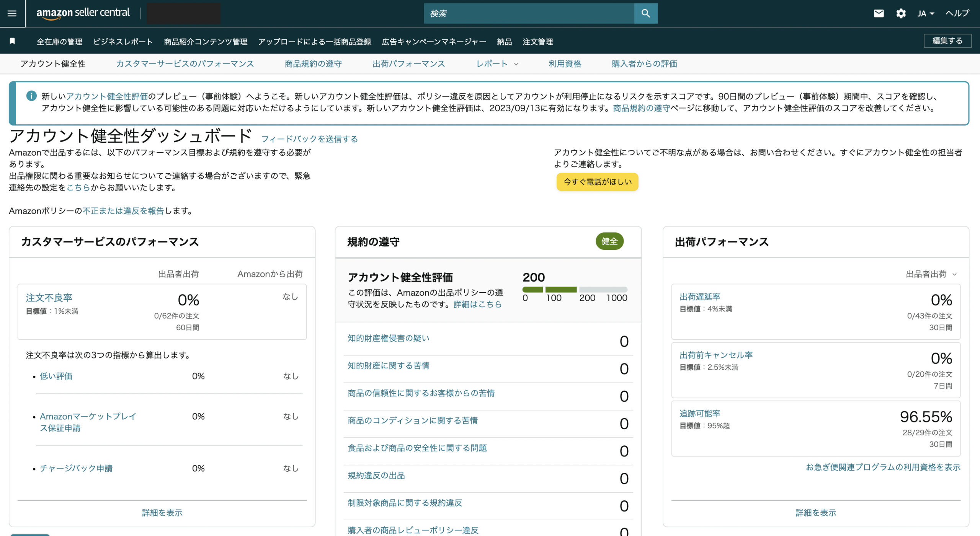The image size is (980, 536).
Task: Click the 健全 status badge
Action: click(x=609, y=241)
